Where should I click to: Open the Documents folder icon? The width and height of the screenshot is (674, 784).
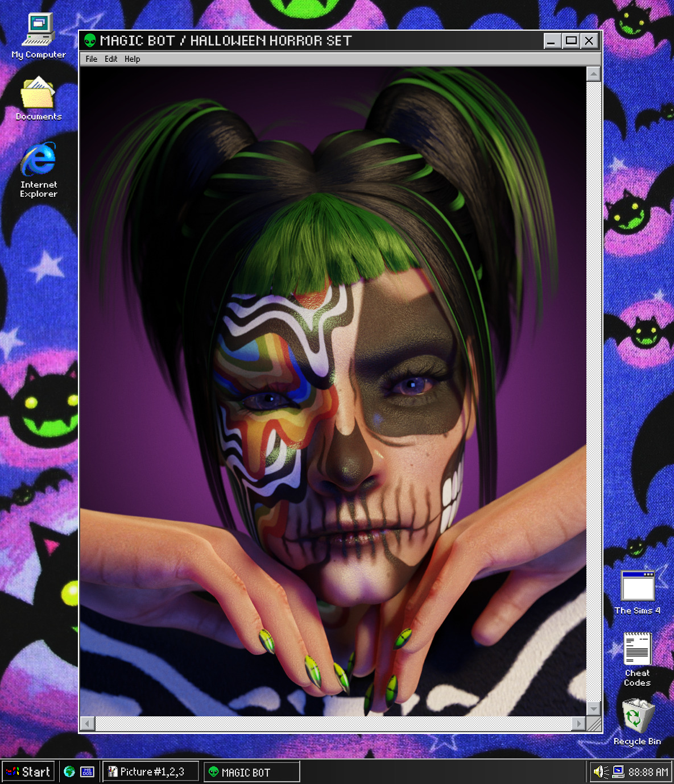(38, 98)
